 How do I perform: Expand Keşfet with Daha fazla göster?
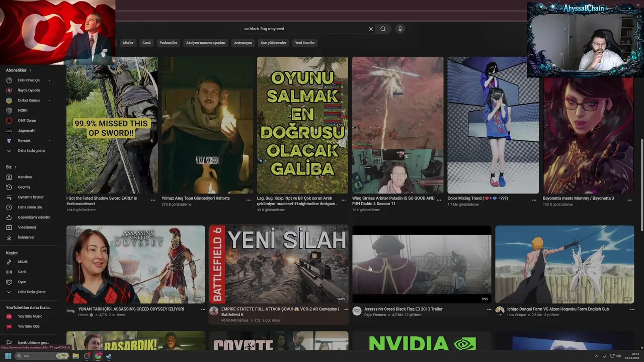point(31,292)
